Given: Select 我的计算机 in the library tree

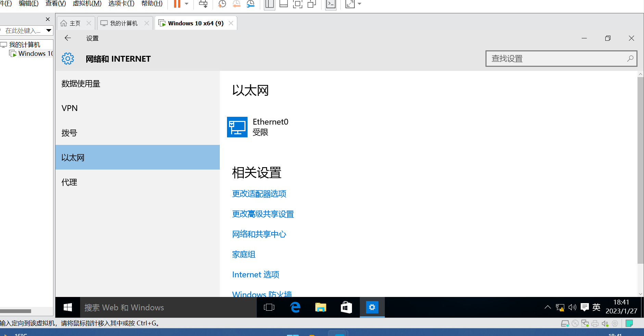Looking at the screenshot, I should click(25, 45).
